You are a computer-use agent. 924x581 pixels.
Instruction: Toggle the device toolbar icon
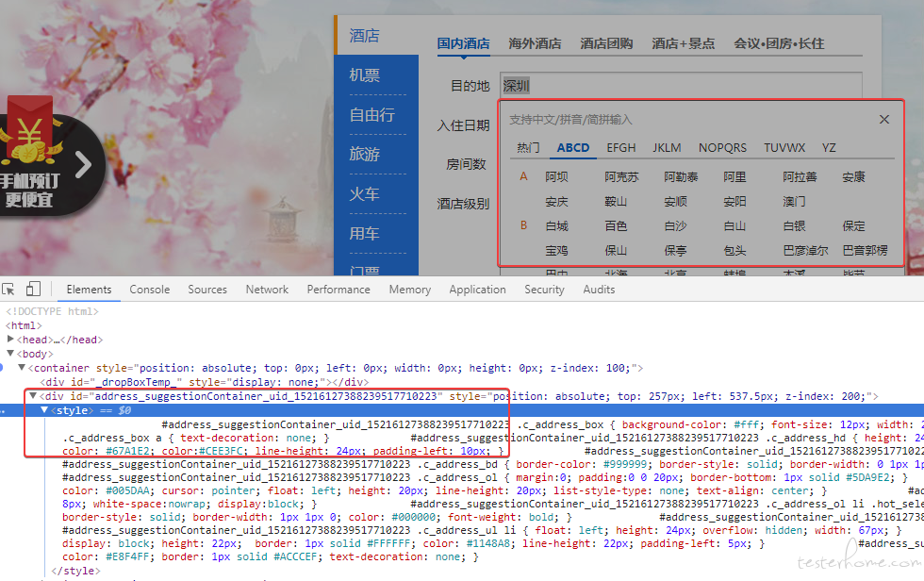tap(33, 289)
